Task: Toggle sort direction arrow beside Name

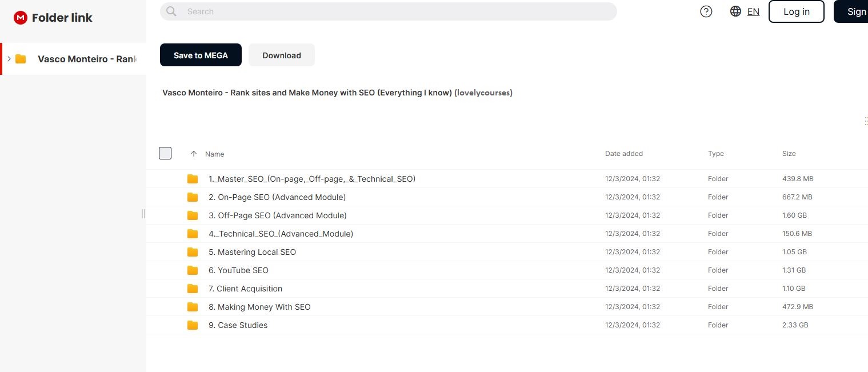Action: (x=194, y=154)
